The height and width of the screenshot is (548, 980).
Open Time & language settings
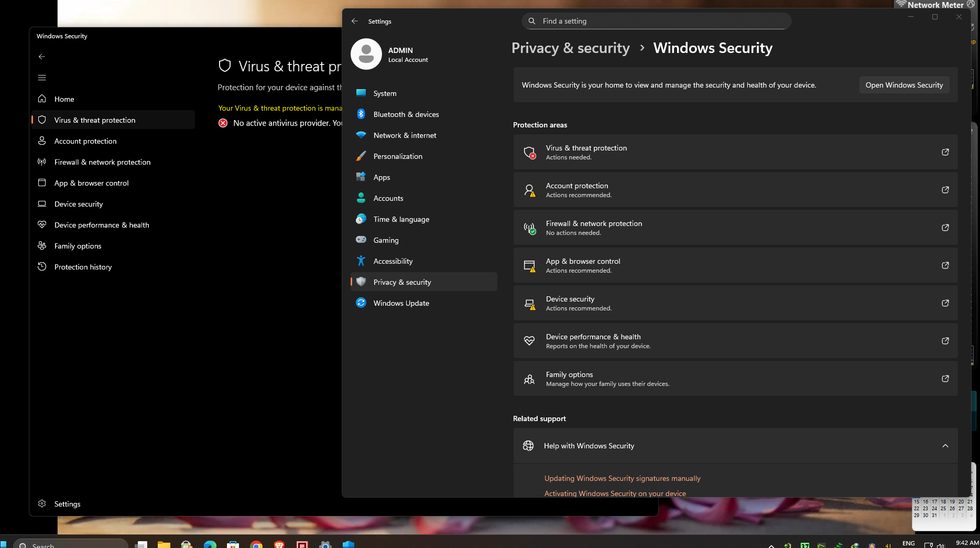point(423,219)
